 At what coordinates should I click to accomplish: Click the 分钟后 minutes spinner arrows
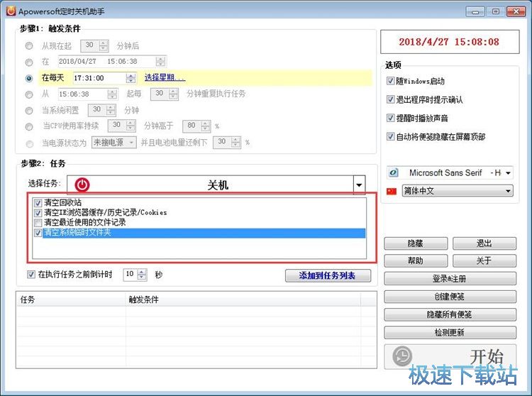pos(104,46)
